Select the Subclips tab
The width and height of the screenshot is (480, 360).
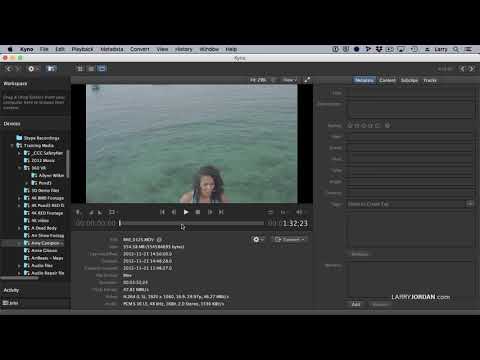tap(409, 80)
